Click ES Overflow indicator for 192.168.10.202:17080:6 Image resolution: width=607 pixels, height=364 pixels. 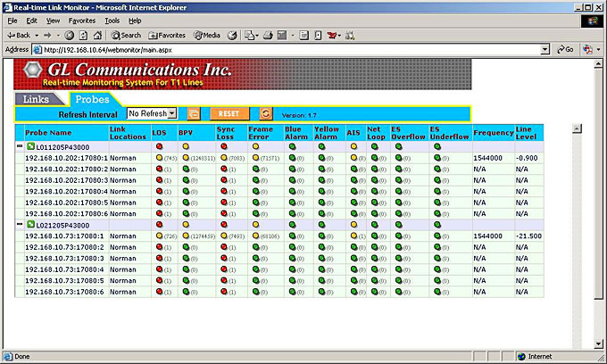tap(399, 213)
